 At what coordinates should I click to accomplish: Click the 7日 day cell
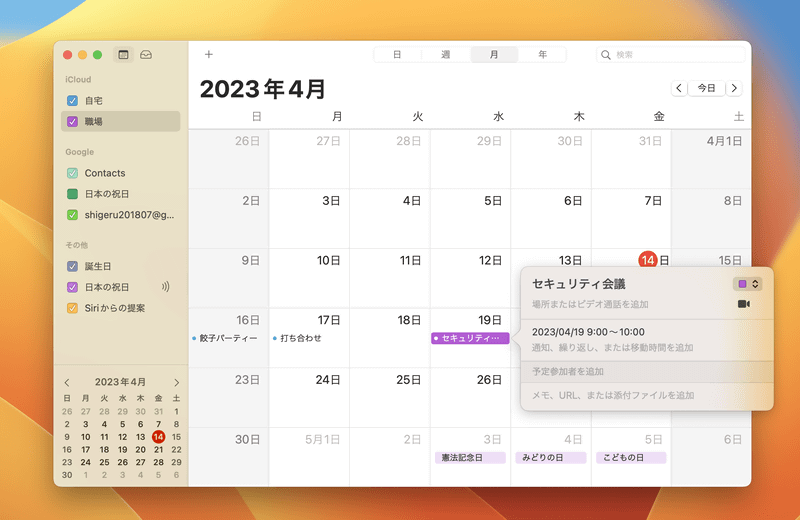pos(631,219)
